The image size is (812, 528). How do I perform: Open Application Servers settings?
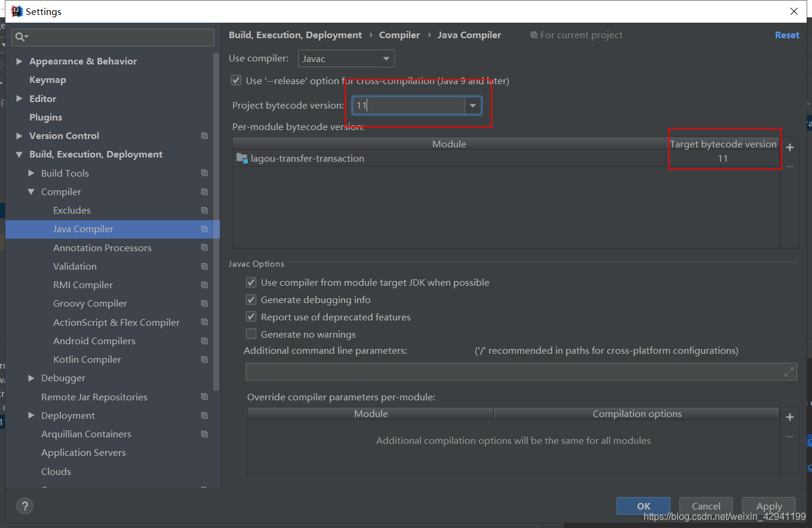pyautogui.click(x=84, y=452)
